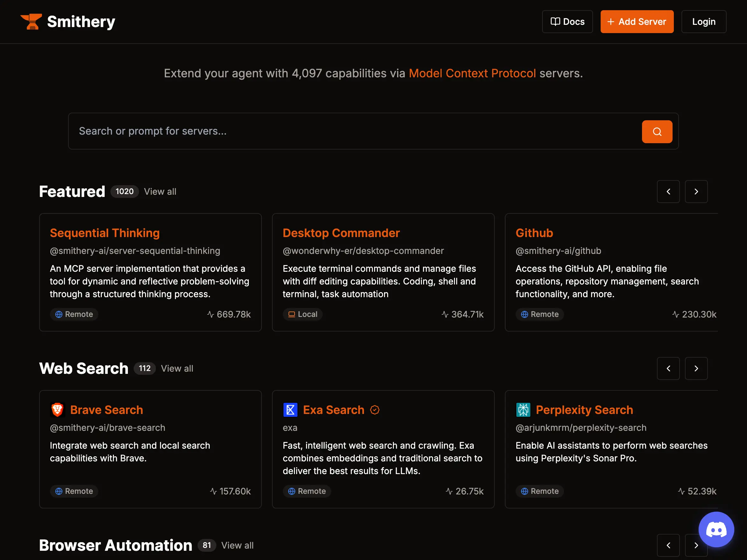Click the Brave Search lion icon
747x560 pixels.
coord(57,410)
